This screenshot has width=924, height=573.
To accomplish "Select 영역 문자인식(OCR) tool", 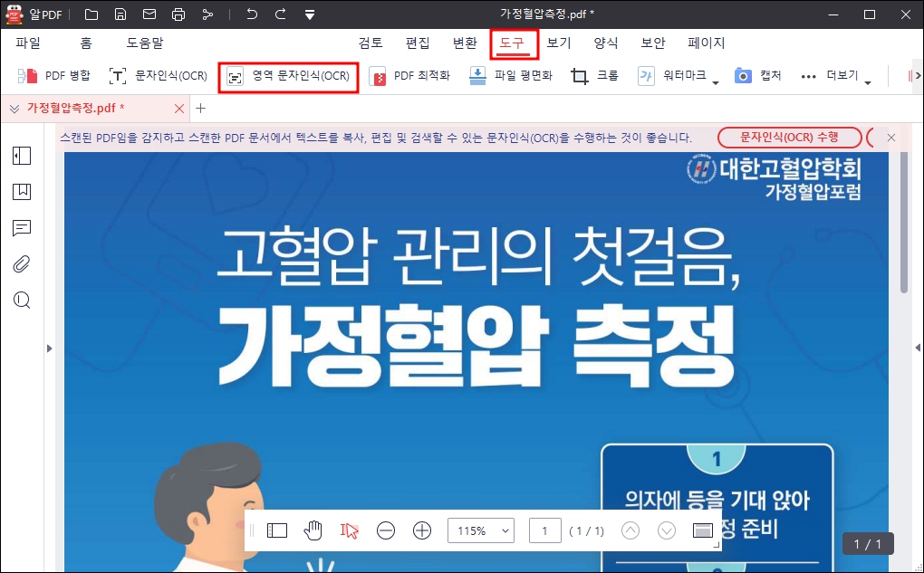I will coord(289,77).
